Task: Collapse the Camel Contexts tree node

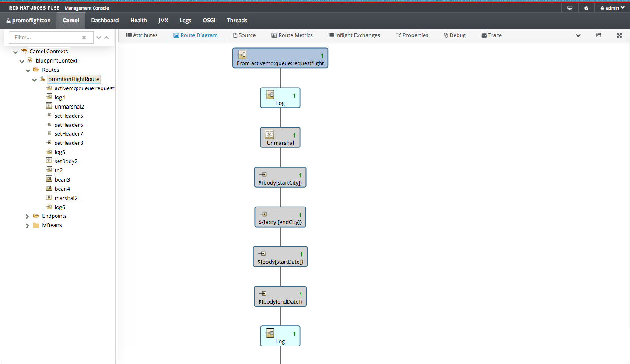Action: click(15, 52)
